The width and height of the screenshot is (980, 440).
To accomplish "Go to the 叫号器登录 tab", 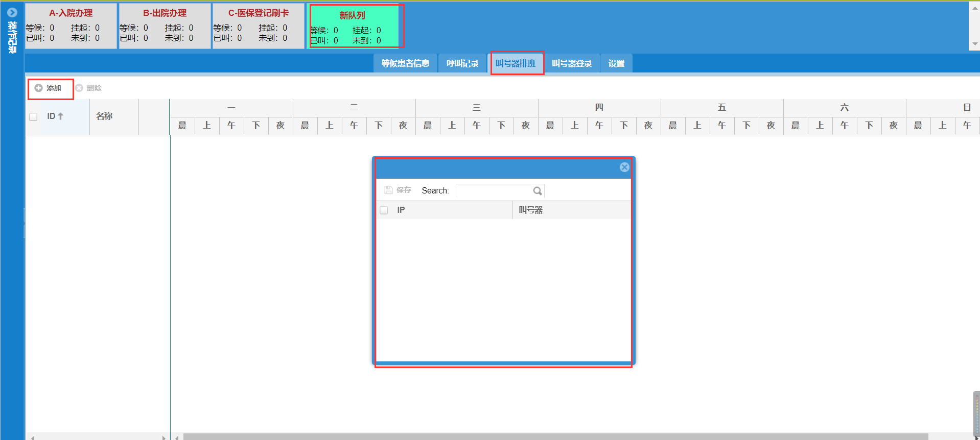I will click(572, 63).
